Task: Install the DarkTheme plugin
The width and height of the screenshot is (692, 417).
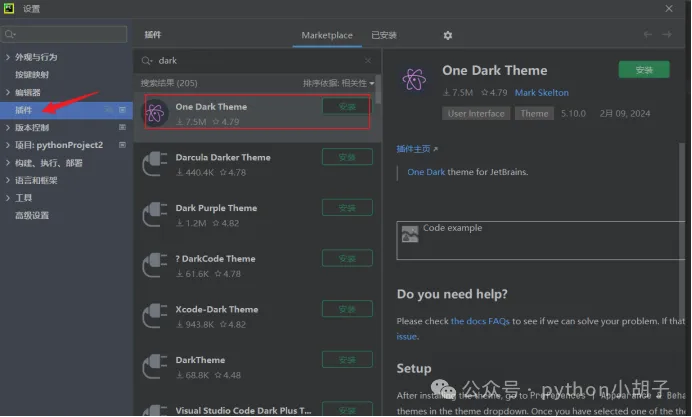Action: [x=347, y=360]
